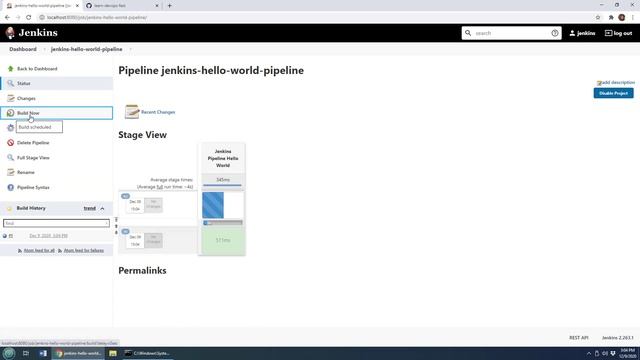Click the log out link
Image resolution: width=640 pixels, height=360 pixels.
tap(623, 33)
